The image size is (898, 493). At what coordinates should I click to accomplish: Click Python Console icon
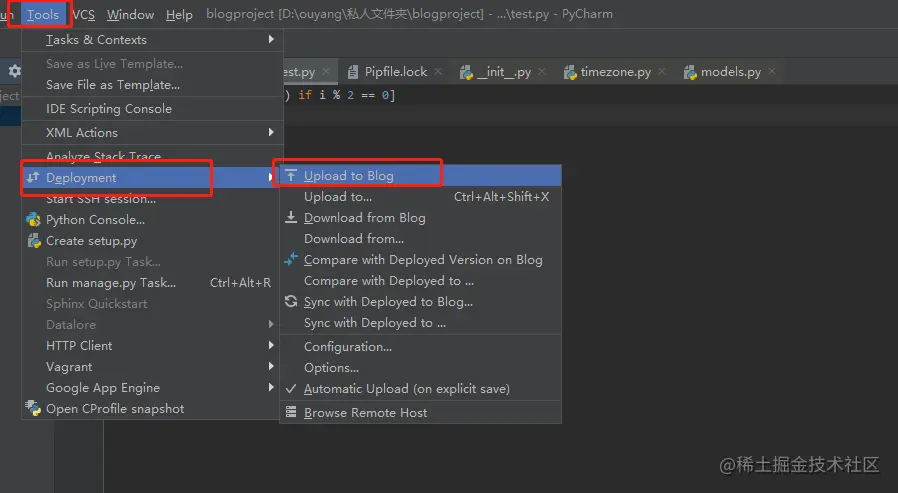click(x=34, y=219)
